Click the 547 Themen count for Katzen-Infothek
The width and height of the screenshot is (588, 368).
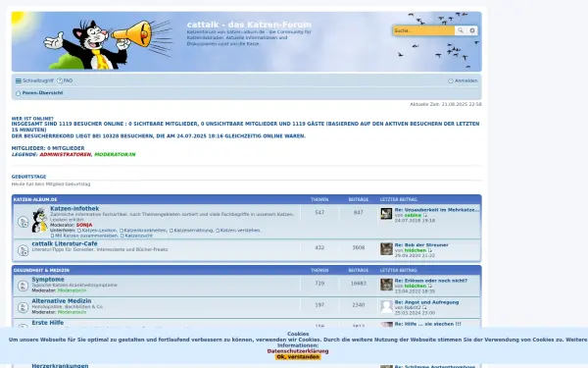[319, 213]
